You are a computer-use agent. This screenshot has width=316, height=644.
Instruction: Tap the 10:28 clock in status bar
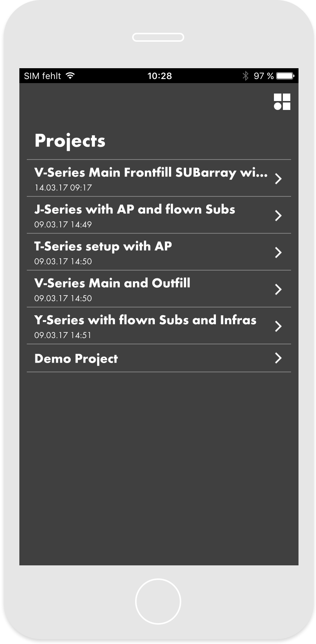(x=159, y=76)
